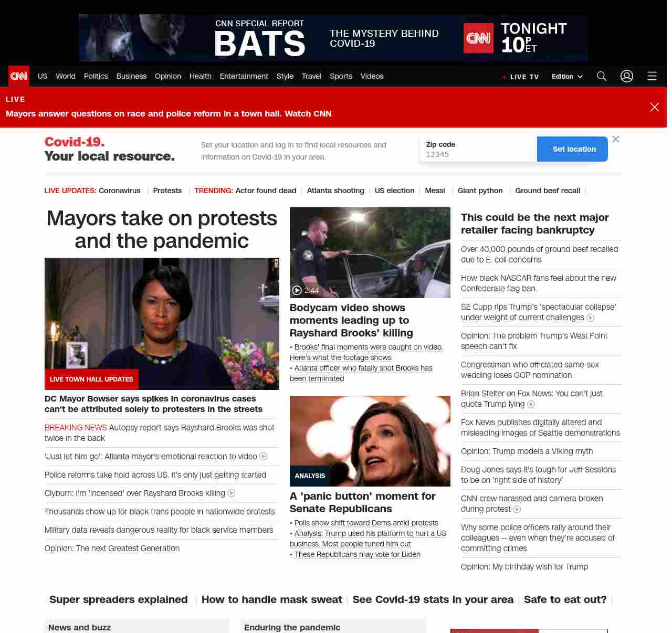672x633 pixels.
Task: Click the CNN logo in navigation bar
Action: tap(19, 76)
